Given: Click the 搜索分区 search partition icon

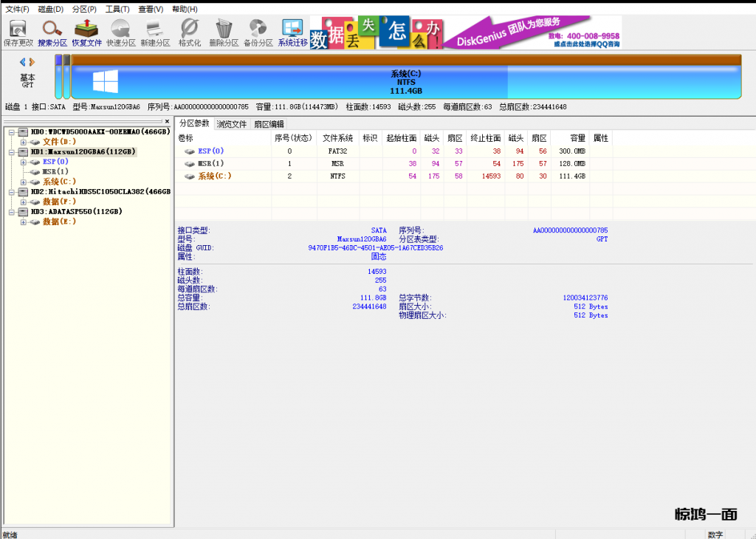Looking at the screenshot, I should [52, 33].
